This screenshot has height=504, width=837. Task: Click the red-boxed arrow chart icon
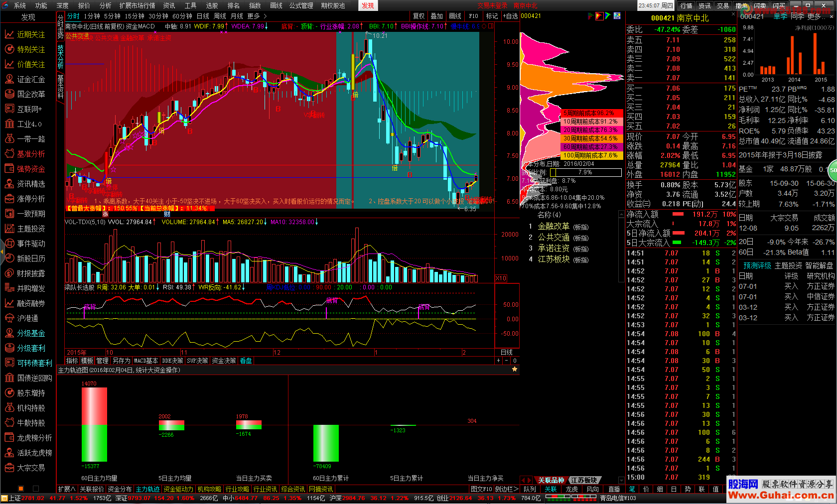click(x=599, y=16)
